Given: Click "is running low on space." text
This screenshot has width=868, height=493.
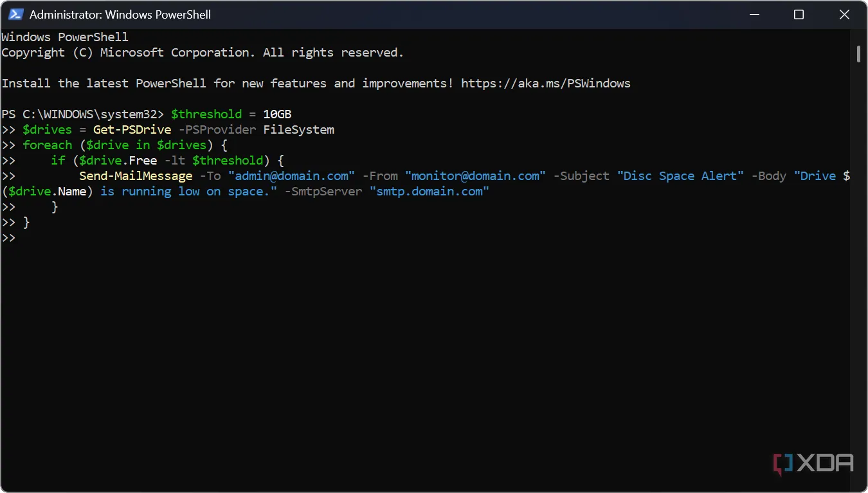Looking at the screenshot, I should point(188,192).
